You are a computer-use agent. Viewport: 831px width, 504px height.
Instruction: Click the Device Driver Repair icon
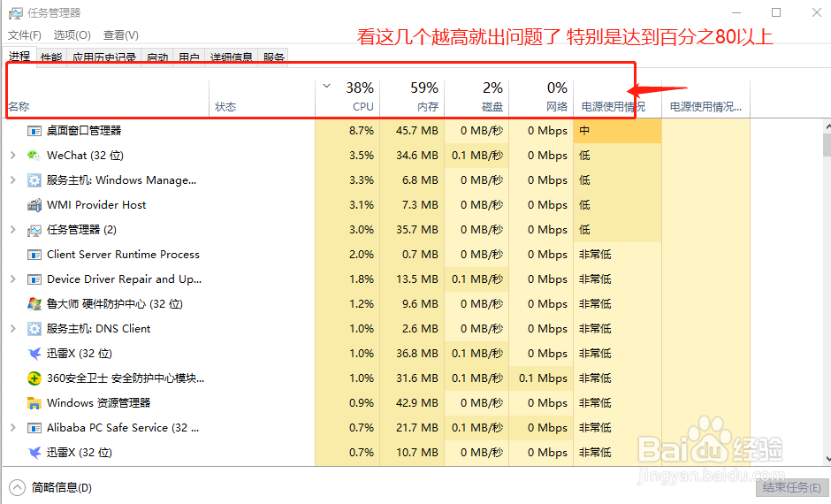[34, 279]
